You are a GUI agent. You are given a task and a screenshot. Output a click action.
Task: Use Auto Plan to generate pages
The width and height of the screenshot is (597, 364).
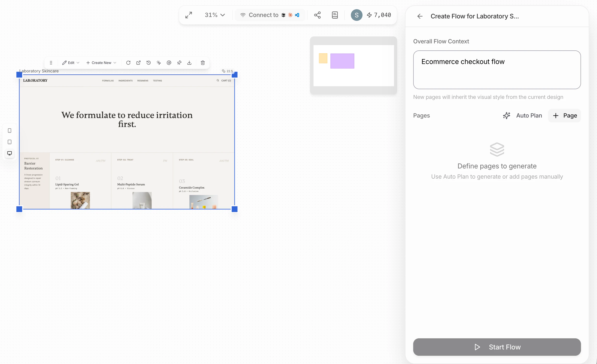coord(522,116)
